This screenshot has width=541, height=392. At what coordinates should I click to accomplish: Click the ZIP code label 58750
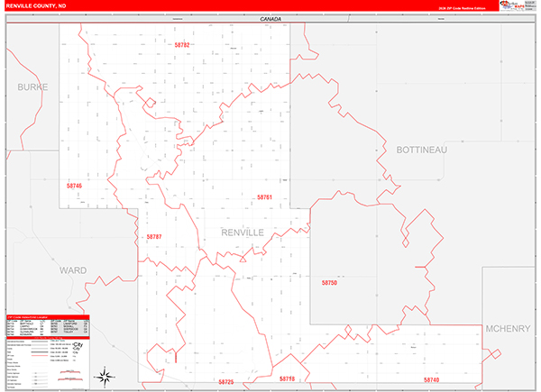(329, 283)
